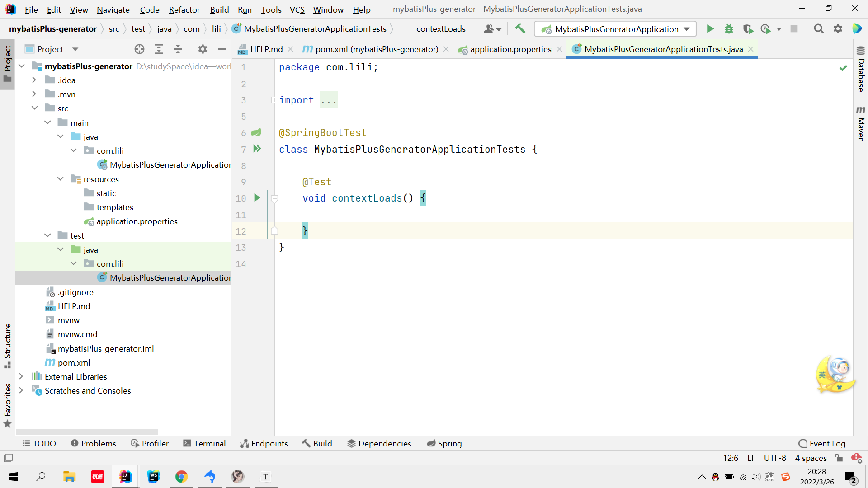The width and height of the screenshot is (868, 488).
Task: Click the 4 spaces indent setting
Action: click(x=811, y=458)
